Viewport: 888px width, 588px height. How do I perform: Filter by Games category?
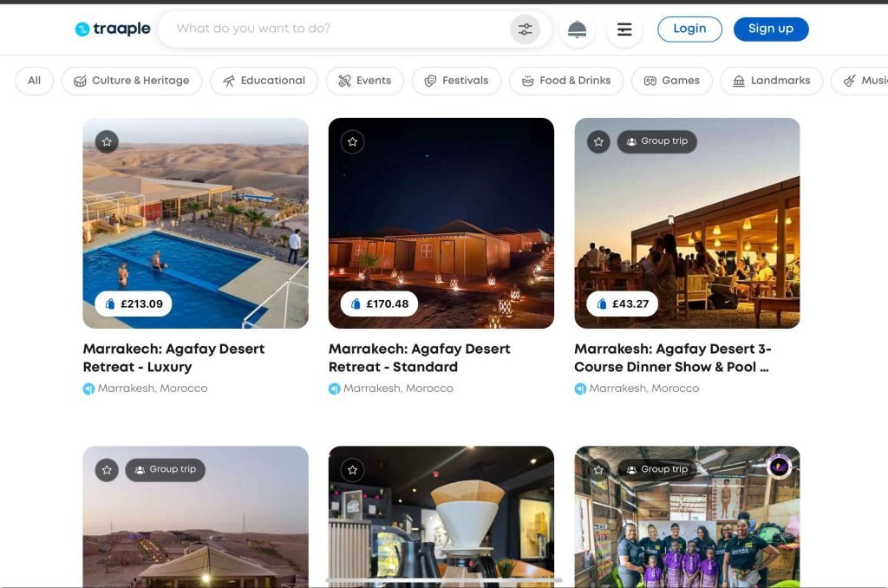coord(671,81)
